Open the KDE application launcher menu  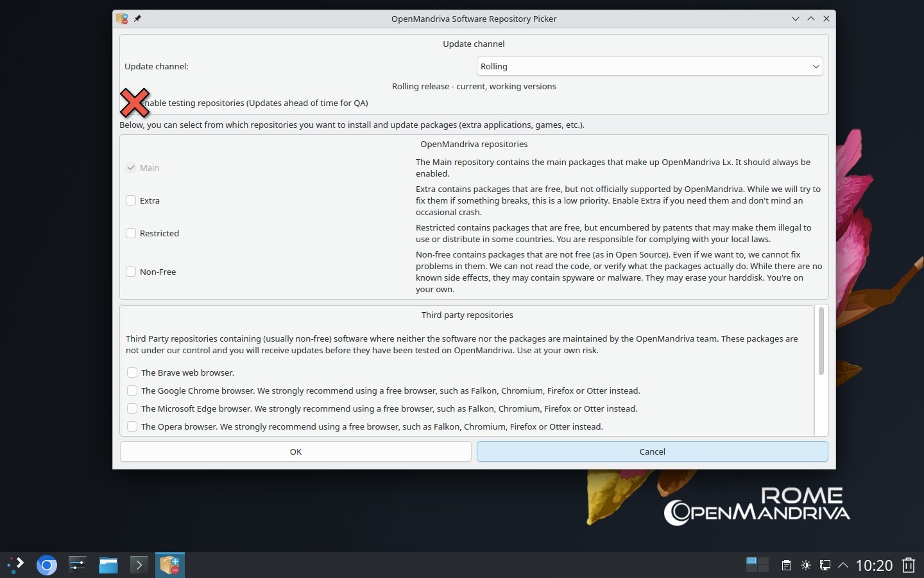pos(15,565)
